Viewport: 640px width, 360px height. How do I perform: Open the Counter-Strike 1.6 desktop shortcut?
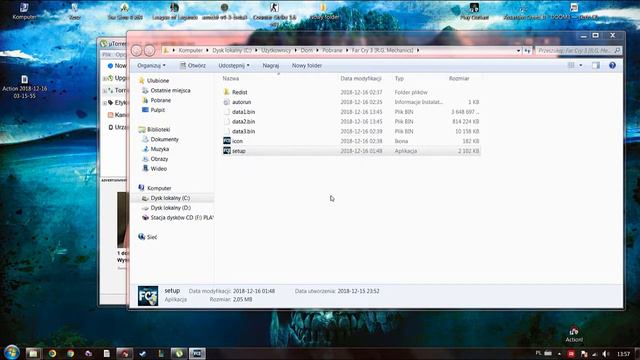tap(274, 13)
